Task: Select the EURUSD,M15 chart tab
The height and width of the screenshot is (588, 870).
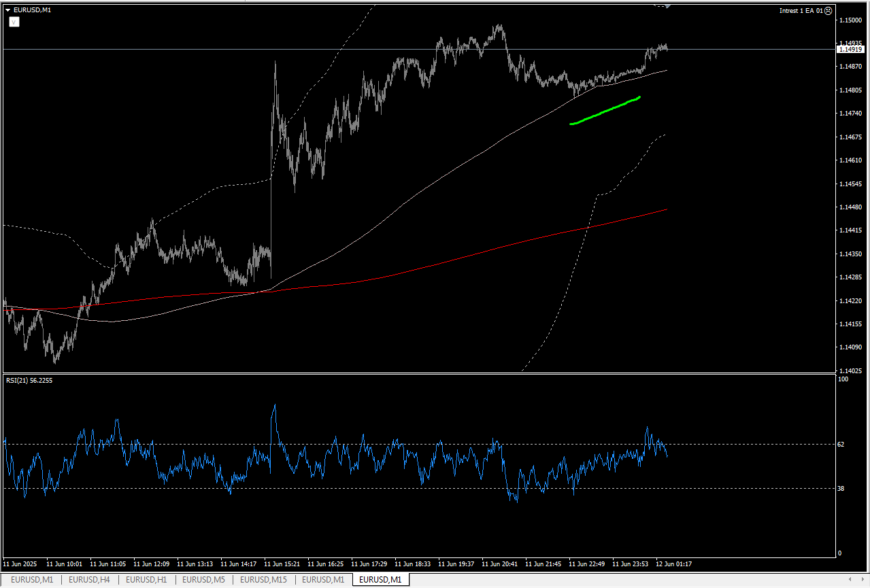Action: click(x=263, y=580)
